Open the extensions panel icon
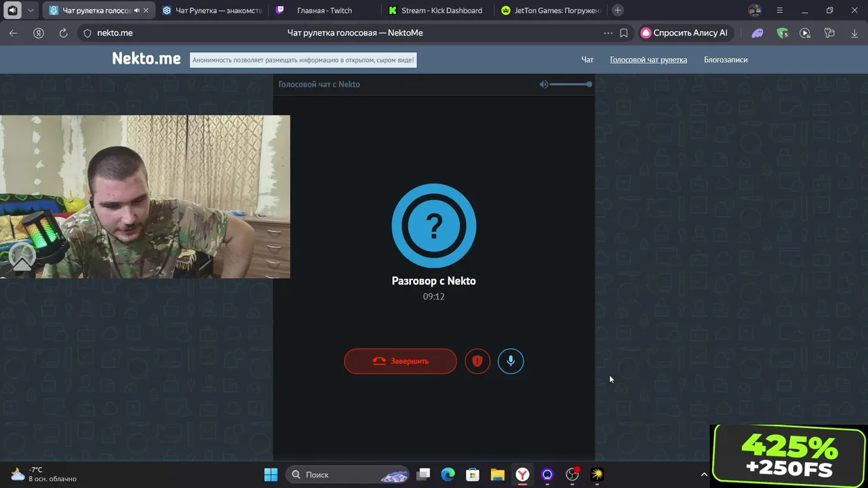This screenshot has width=868, height=488. 829,33
